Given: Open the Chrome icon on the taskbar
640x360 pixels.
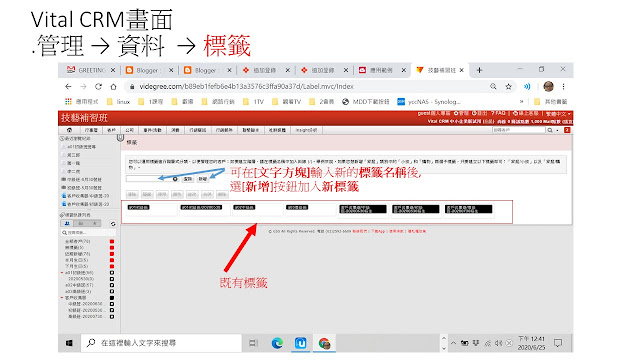Looking at the screenshot, I should (324, 343).
